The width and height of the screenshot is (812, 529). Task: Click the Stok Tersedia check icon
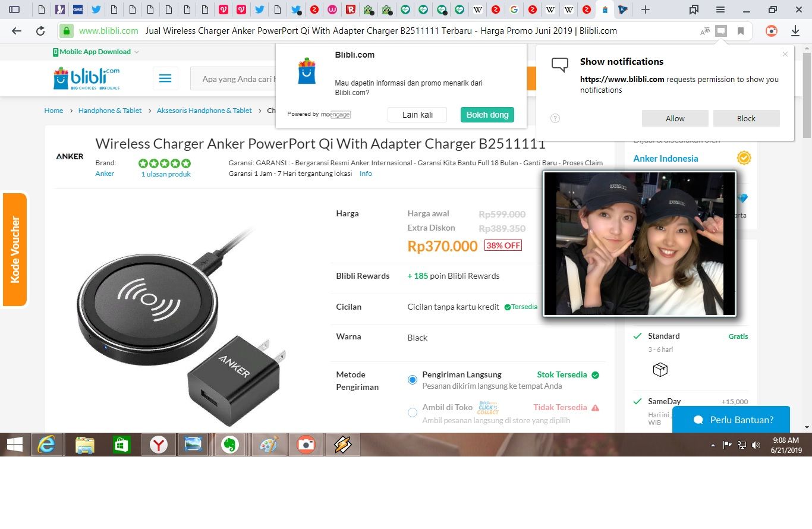[x=596, y=375]
